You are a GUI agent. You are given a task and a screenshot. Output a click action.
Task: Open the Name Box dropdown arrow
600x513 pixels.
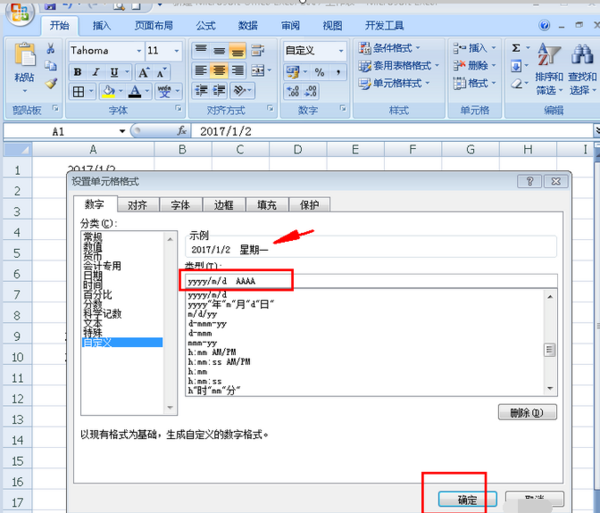[x=122, y=131]
